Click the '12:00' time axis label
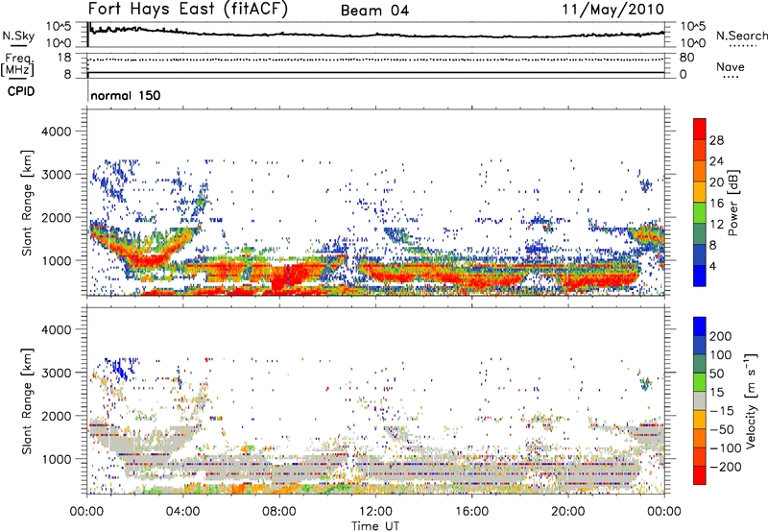Screen dimensions: 768x532 [375, 512]
